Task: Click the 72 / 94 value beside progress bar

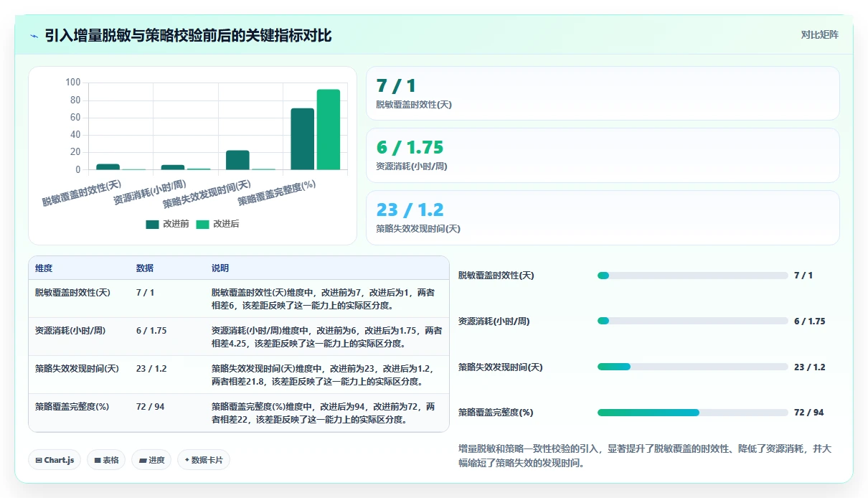Action: (x=808, y=413)
